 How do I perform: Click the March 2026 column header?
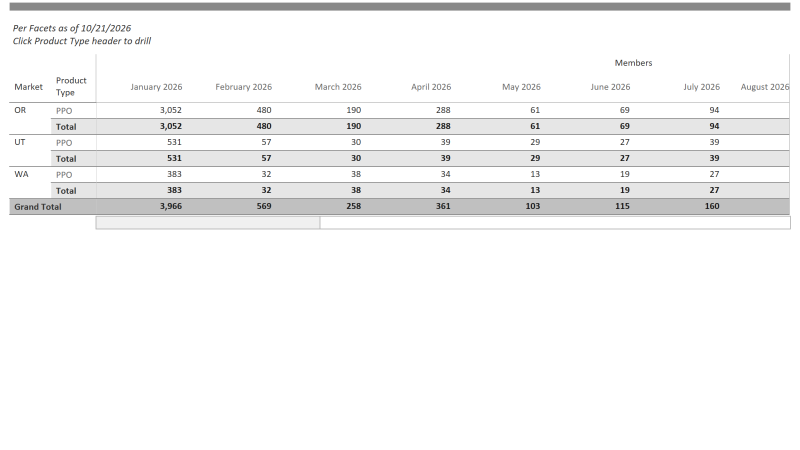(338, 87)
